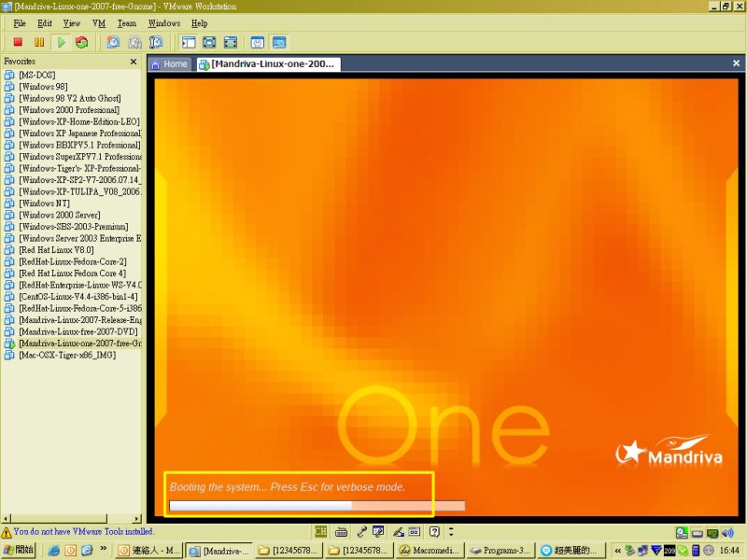
Task: Click the Revert to snapshot icon
Action: click(x=134, y=42)
